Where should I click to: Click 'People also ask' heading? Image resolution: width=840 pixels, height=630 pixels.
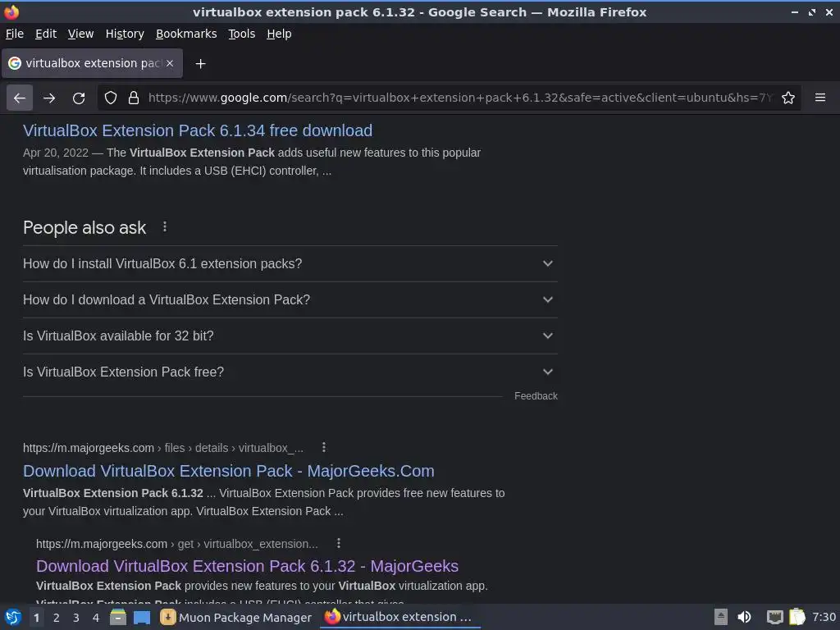pyautogui.click(x=84, y=228)
